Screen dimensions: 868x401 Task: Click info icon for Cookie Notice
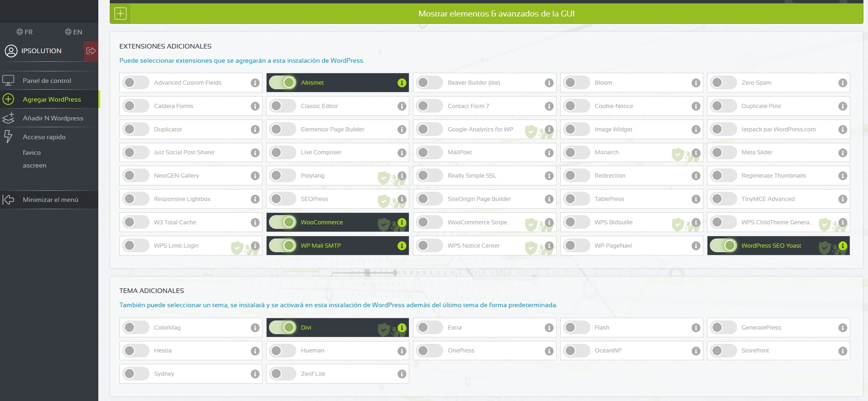pos(696,106)
